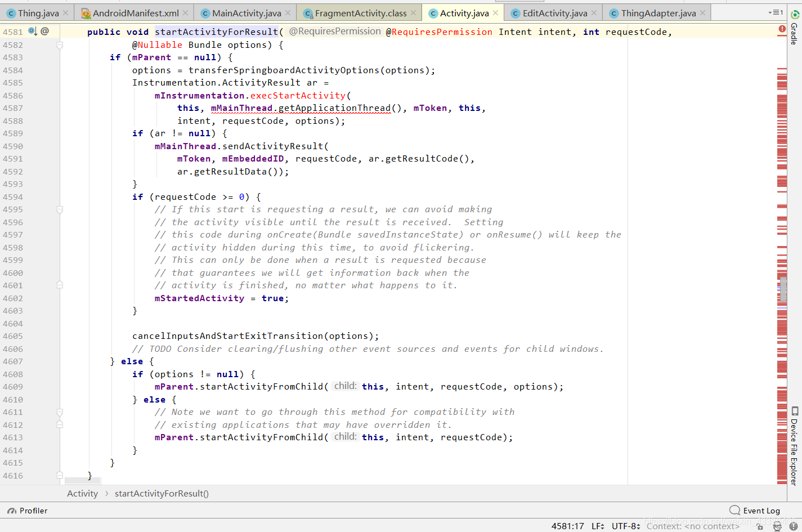Click the gray @RequiresPermission inlay hint

pos(335,32)
